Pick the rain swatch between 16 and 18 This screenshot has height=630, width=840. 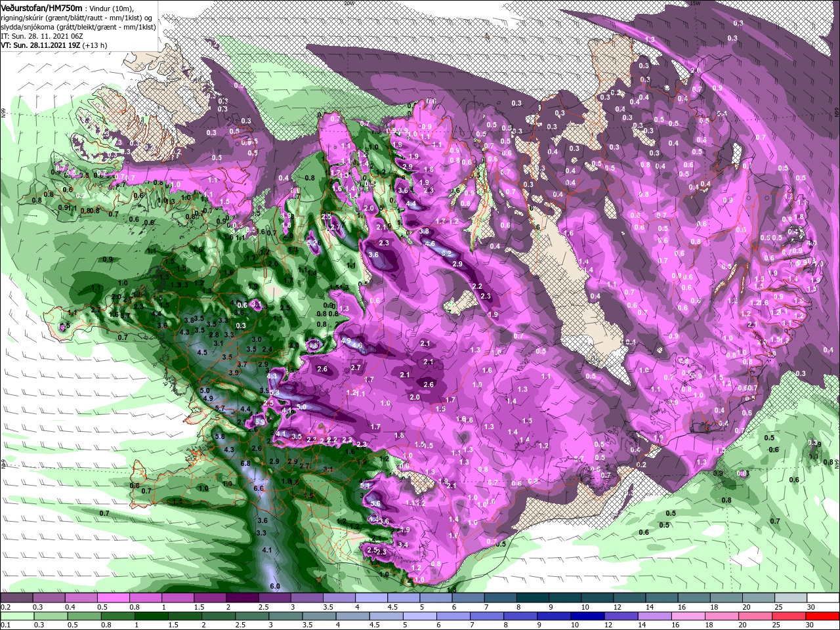click(x=689, y=616)
